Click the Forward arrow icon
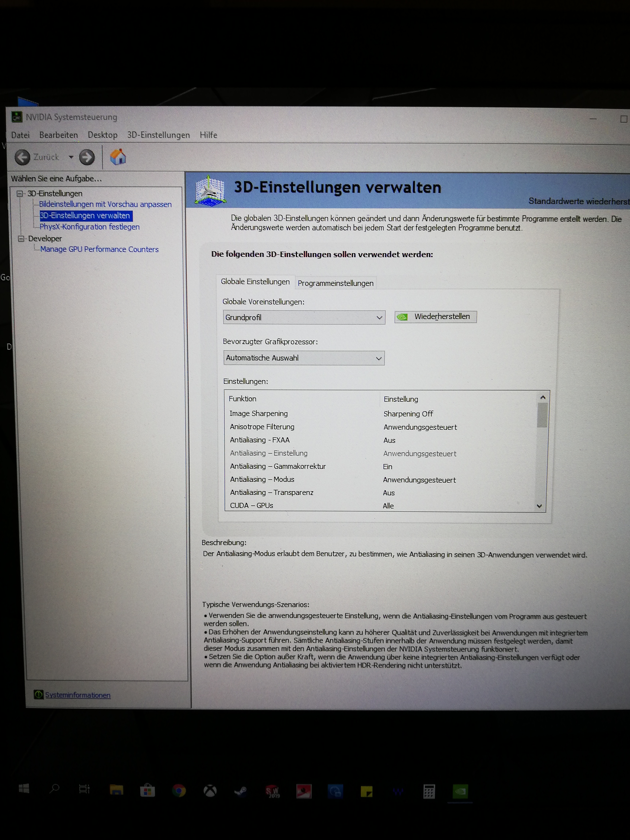Screen dimensions: 630x840 click(87, 157)
